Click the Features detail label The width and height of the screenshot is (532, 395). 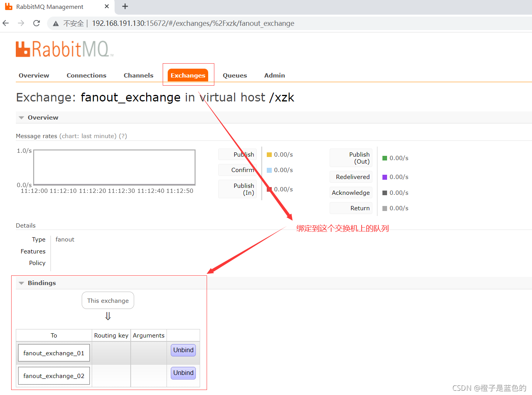click(33, 251)
